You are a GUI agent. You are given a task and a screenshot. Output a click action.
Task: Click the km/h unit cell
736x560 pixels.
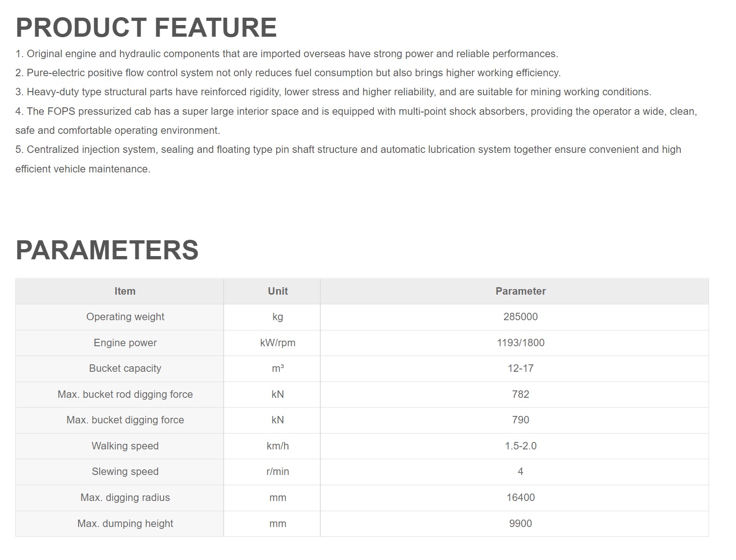tap(278, 446)
